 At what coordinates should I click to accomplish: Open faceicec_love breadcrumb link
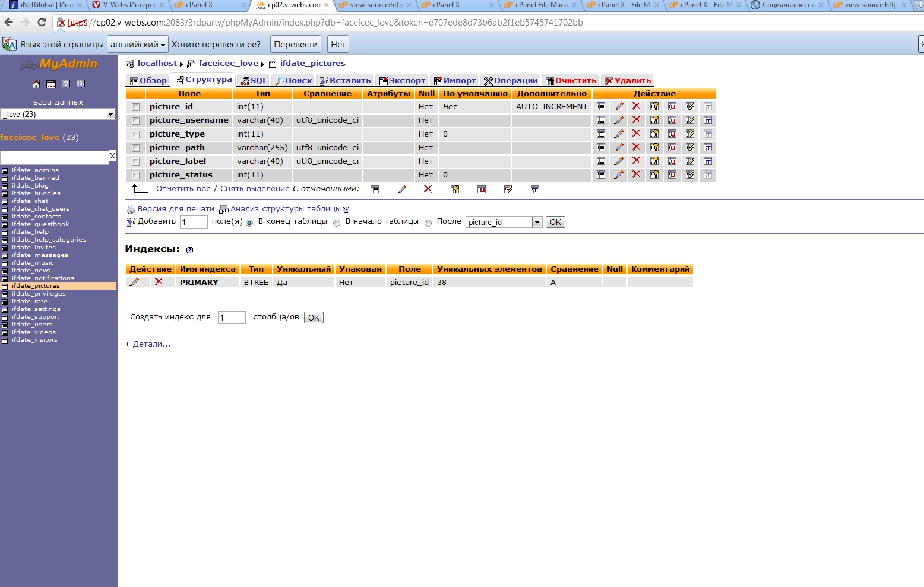[x=229, y=64]
